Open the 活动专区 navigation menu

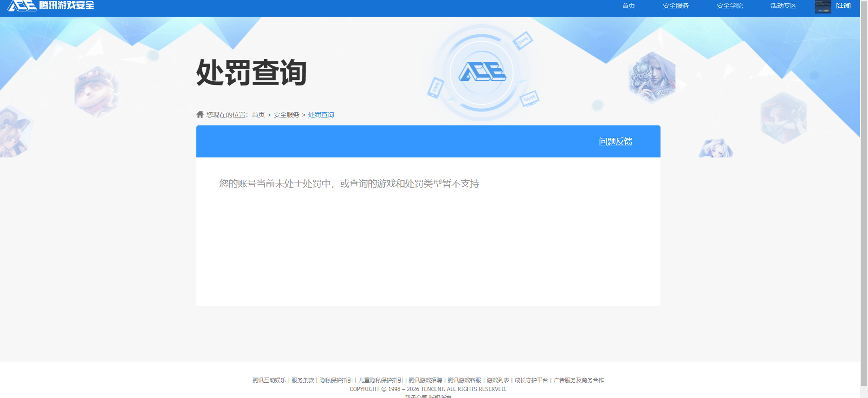[783, 6]
